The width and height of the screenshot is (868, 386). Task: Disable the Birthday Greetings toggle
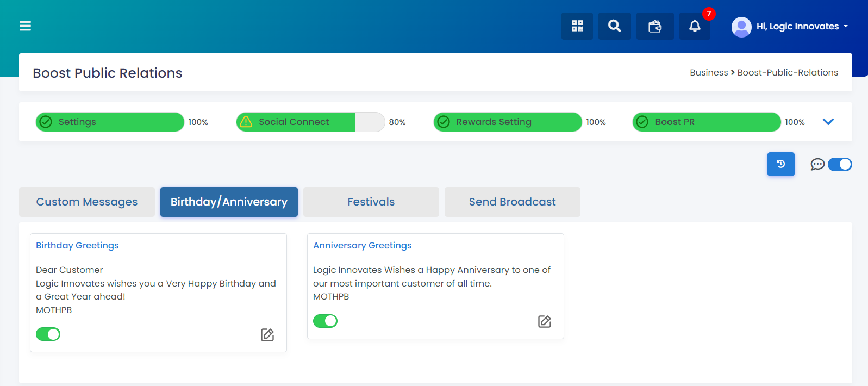(48, 334)
